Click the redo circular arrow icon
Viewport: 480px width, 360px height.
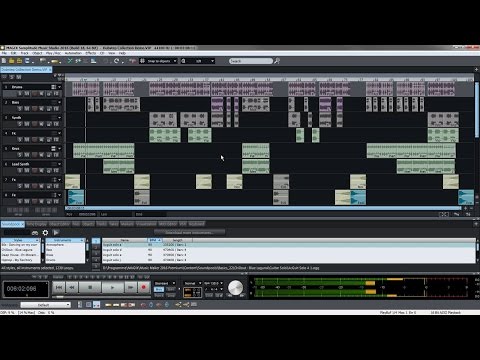tap(116, 61)
